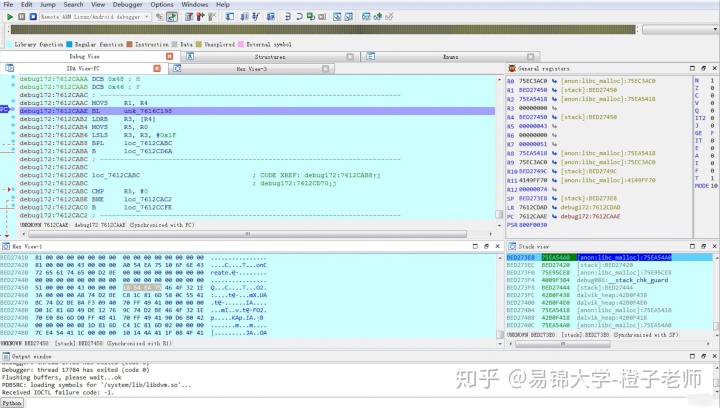720x408 pixels.
Task: Toggle the V flag value
Action: (x=712, y=103)
